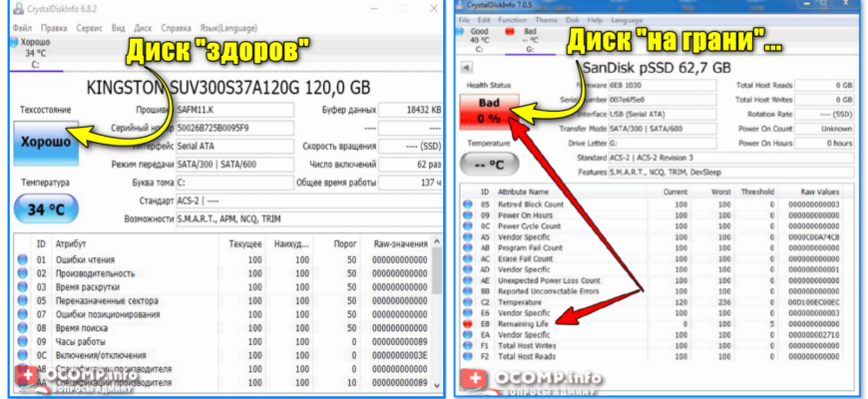Image resolution: width=868 pixels, height=399 pixels.
Task: Open the File menu in the 7.0.5 window
Action: click(x=465, y=20)
